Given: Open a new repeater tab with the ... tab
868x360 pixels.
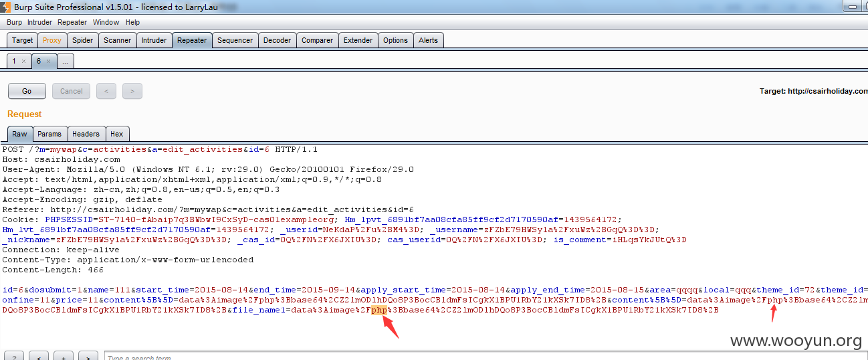Looking at the screenshot, I should coord(65,61).
